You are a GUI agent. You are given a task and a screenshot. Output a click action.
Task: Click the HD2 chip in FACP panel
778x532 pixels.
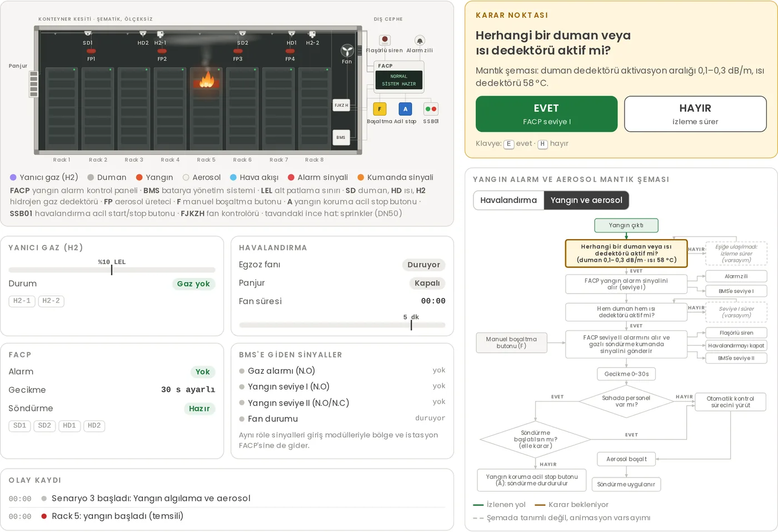tap(94, 426)
